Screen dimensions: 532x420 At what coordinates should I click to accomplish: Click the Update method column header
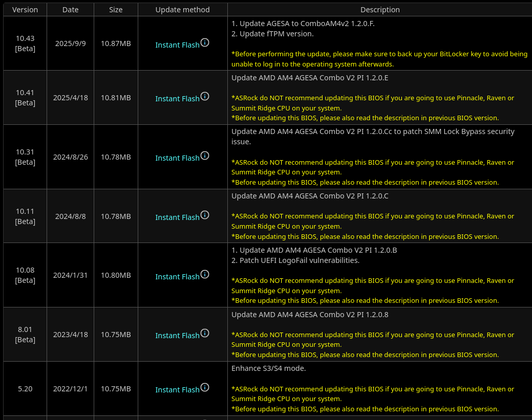pyautogui.click(x=182, y=10)
